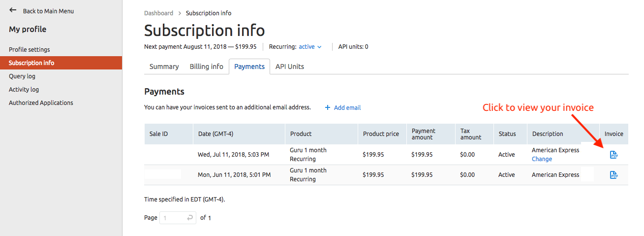The width and height of the screenshot is (644, 236).
Task: Open Profile settings in sidebar
Action: pyautogui.click(x=29, y=49)
